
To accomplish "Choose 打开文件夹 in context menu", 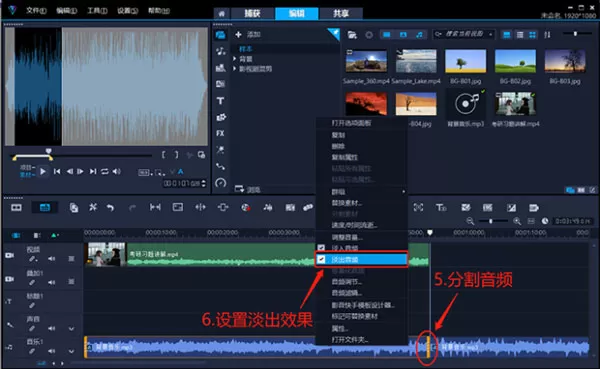I will pyautogui.click(x=350, y=340).
